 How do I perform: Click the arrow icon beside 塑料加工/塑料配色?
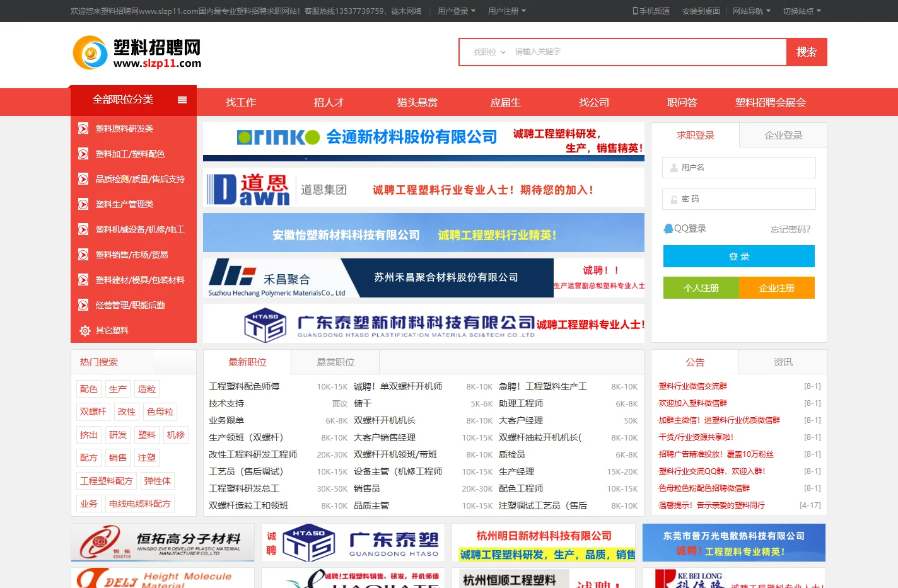83,154
